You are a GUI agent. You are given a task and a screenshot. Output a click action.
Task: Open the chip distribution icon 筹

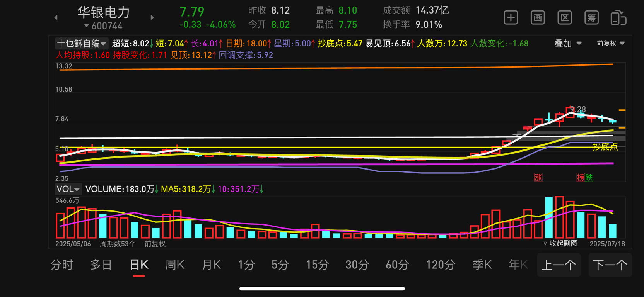[x=591, y=18]
